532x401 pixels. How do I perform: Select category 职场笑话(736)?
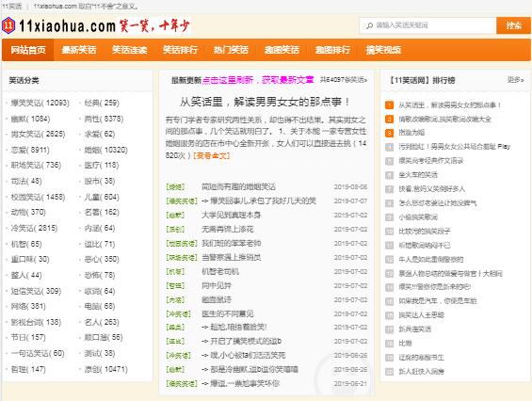(36, 166)
